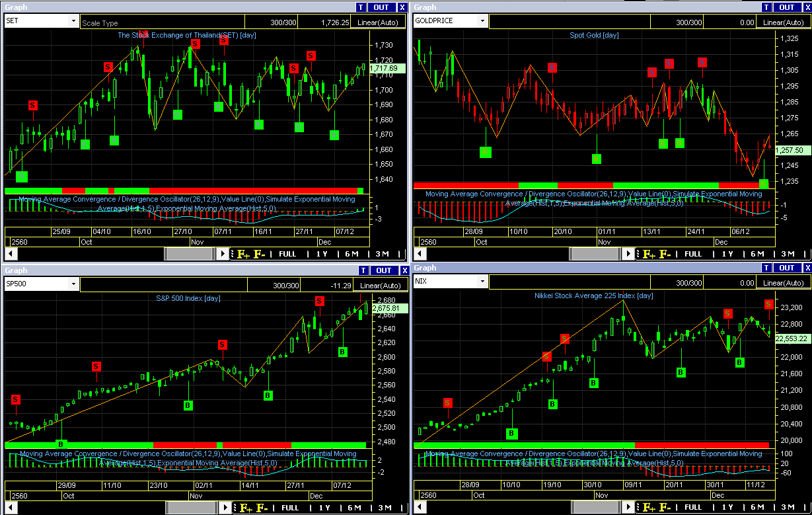Click F+ on the GOLDPRICE graph
Screen dimensions: 812x515
(x=649, y=255)
